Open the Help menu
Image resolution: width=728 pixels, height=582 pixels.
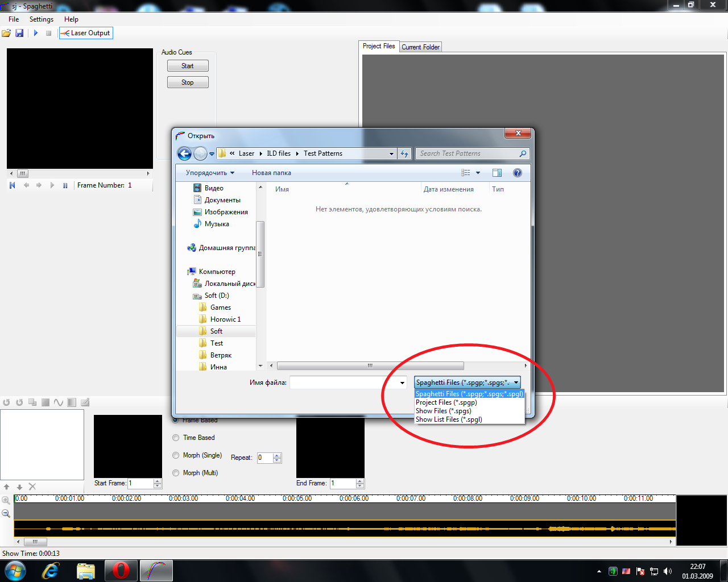pyautogui.click(x=71, y=19)
